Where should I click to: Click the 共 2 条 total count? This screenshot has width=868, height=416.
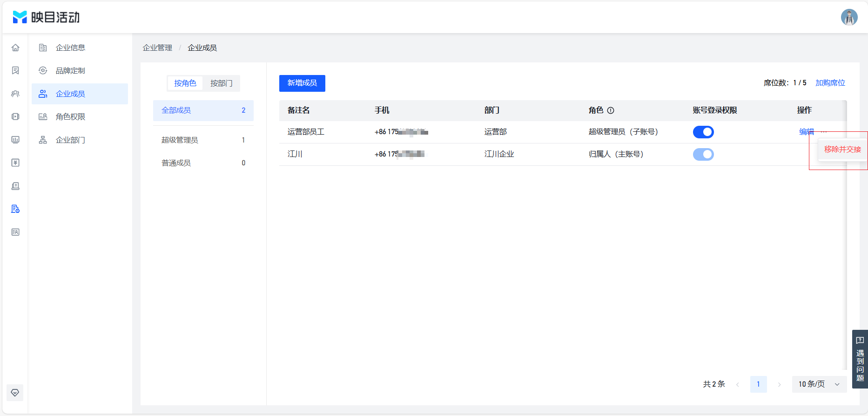[x=714, y=384]
